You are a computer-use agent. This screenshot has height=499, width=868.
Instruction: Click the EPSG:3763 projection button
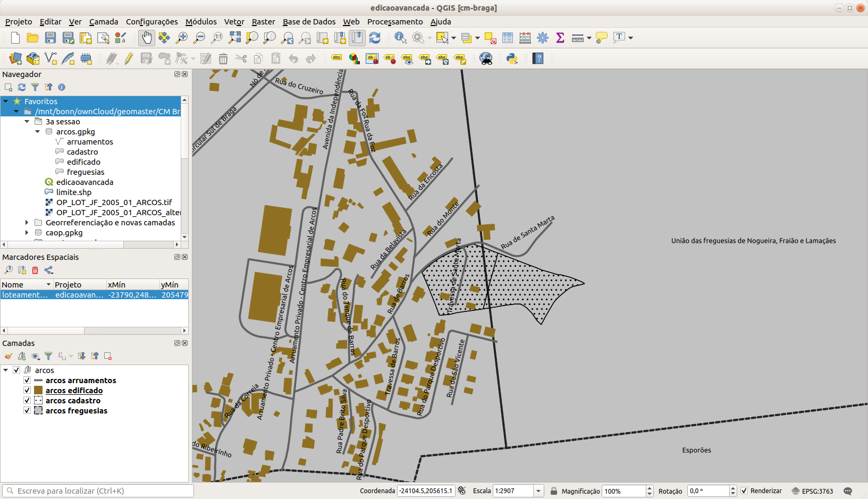point(812,491)
